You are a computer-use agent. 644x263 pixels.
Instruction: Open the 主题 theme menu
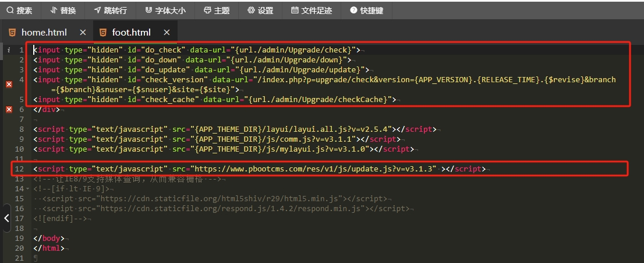pos(217,10)
